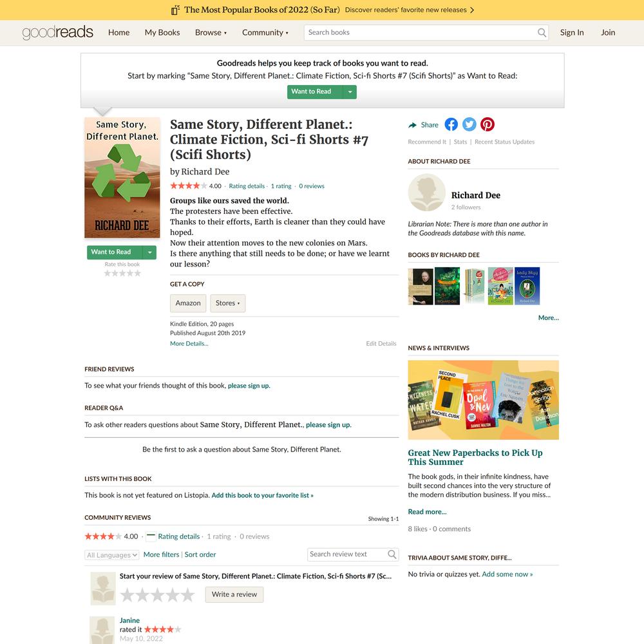644x644 pixels.
Task: Click the Goodreads logo
Action: [57, 32]
